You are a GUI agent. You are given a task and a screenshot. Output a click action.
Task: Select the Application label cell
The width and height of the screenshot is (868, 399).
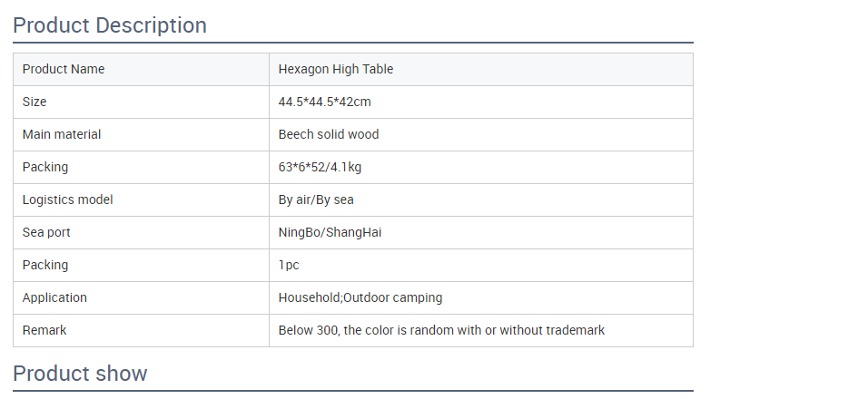tap(141, 297)
